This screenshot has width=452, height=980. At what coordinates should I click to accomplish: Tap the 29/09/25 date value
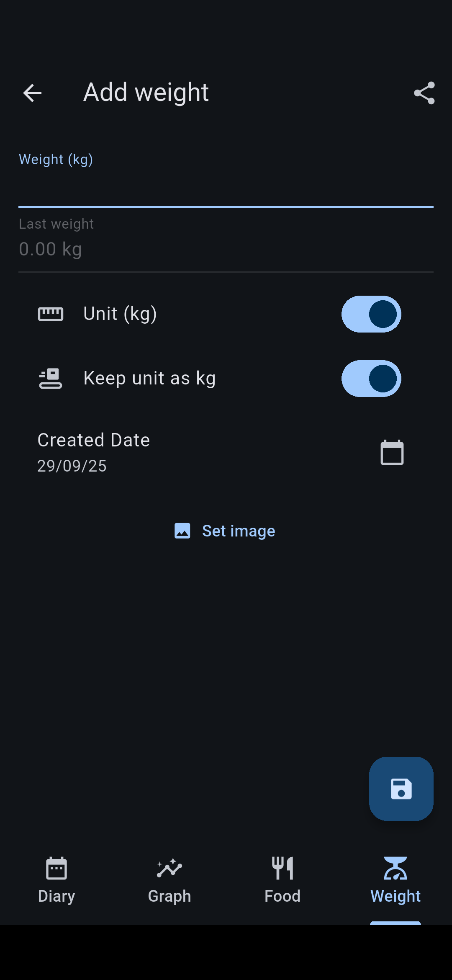coord(72,466)
